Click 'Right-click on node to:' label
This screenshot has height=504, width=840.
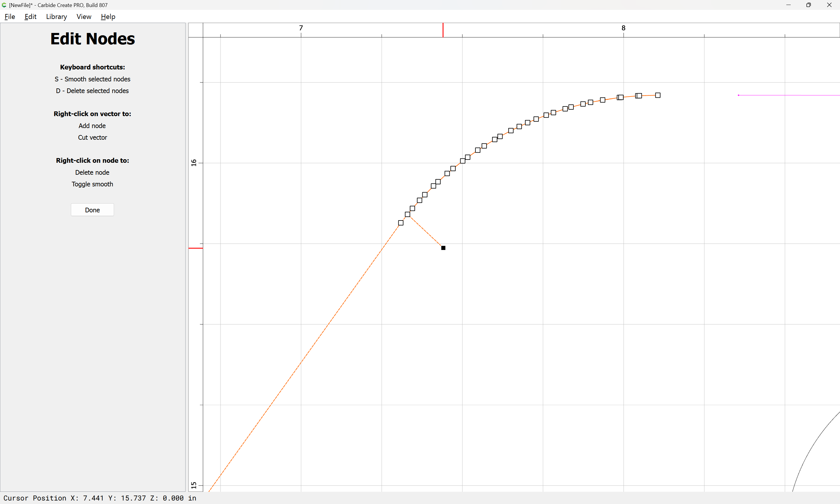click(92, 160)
